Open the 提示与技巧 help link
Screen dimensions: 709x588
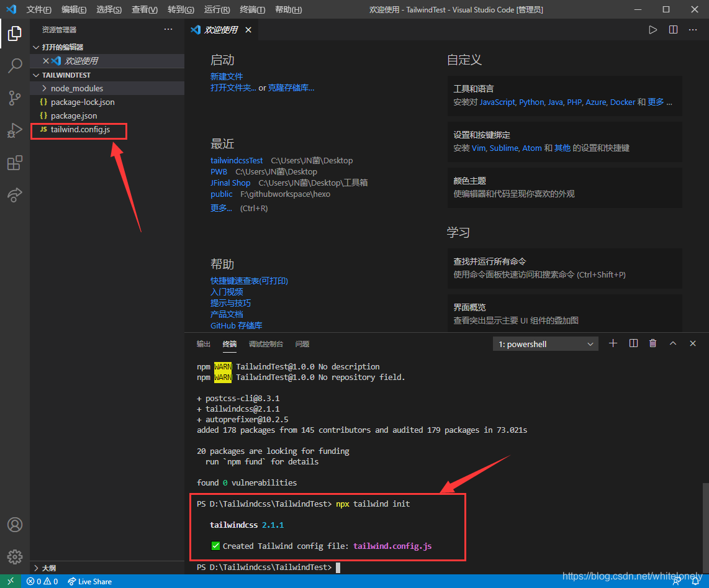(x=230, y=303)
